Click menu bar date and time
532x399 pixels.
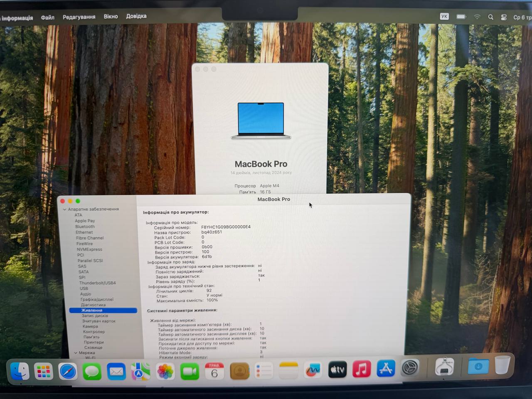(522, 17)
